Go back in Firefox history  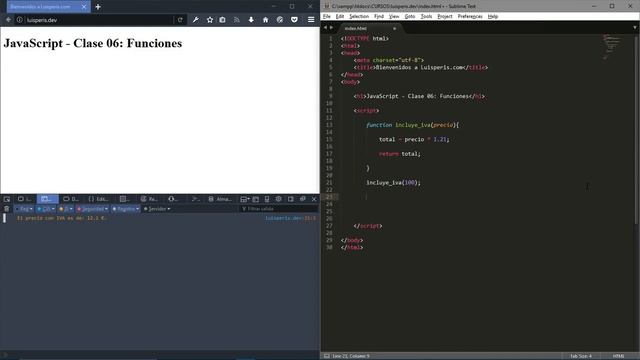click(x=8, y=20)
